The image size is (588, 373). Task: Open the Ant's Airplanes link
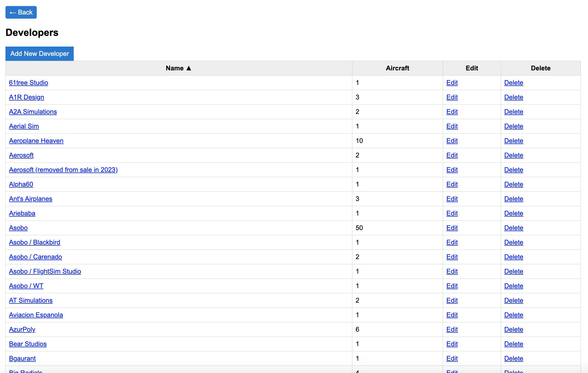(x=30, y=199)
